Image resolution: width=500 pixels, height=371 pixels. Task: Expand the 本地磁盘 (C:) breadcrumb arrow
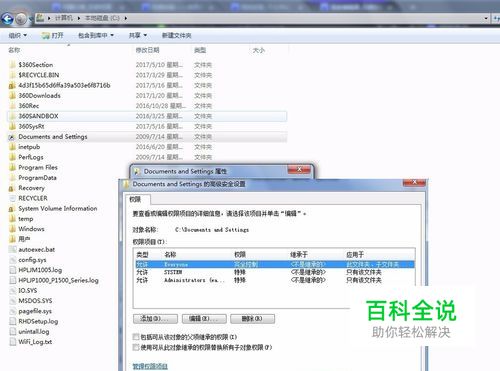click(x=126, y=18)
